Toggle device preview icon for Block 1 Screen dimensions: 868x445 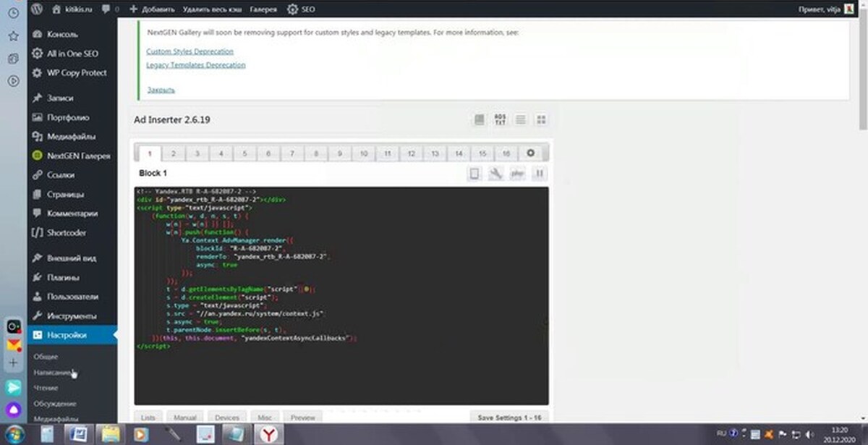[475, 174]
